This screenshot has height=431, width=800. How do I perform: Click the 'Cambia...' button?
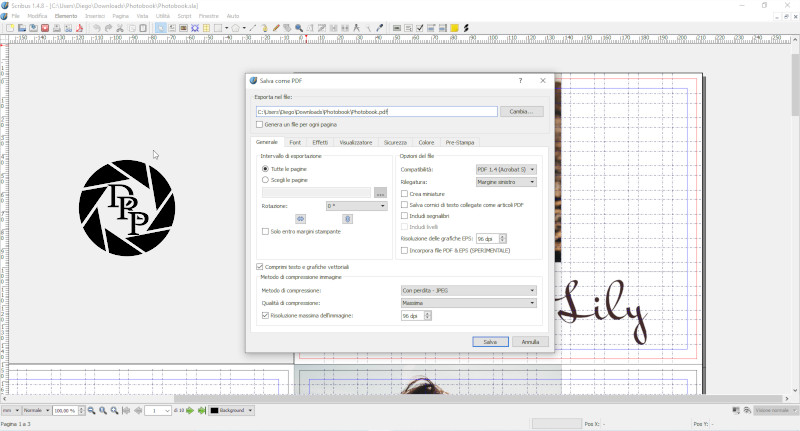click(x=521, y=112)
